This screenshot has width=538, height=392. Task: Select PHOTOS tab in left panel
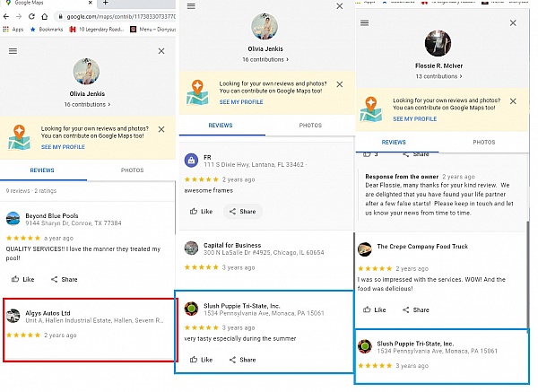click(x=132, y=170)
